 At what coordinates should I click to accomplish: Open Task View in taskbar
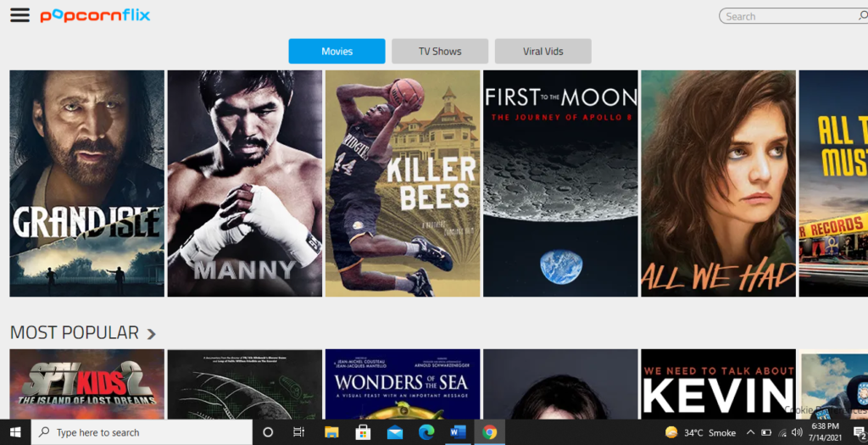299,432
